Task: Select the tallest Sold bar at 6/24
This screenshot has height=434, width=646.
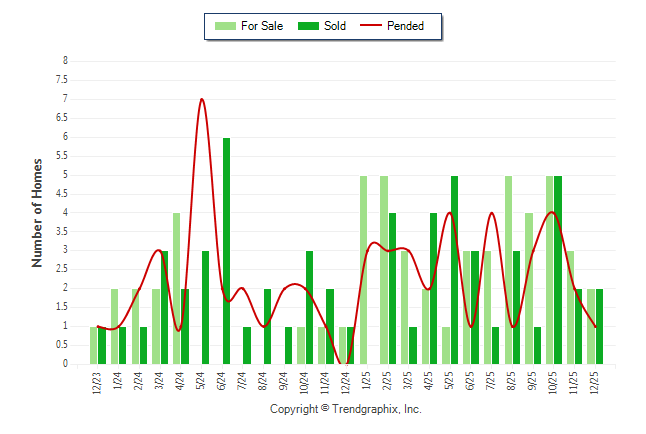Action: (227, 250)
